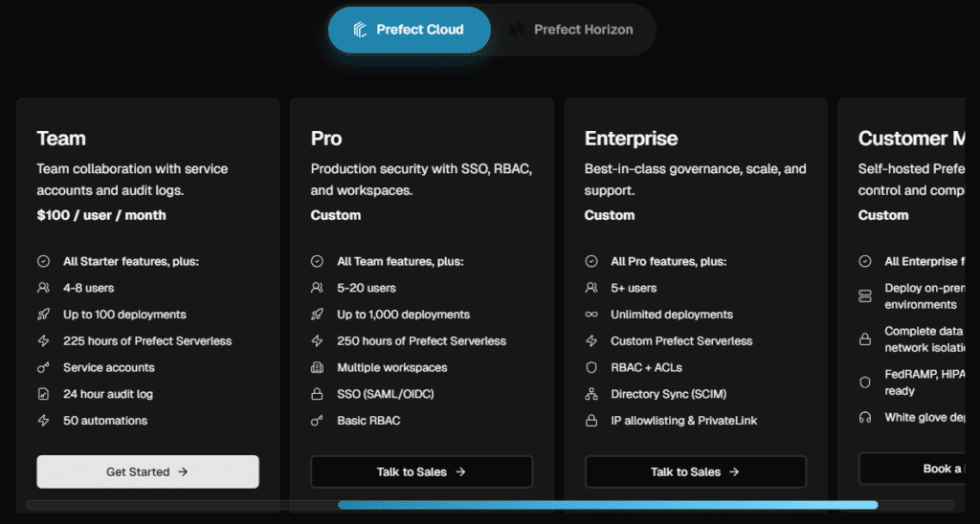
Task: Switch to the Prefect Horizon tab
Action: coord(572,30)
